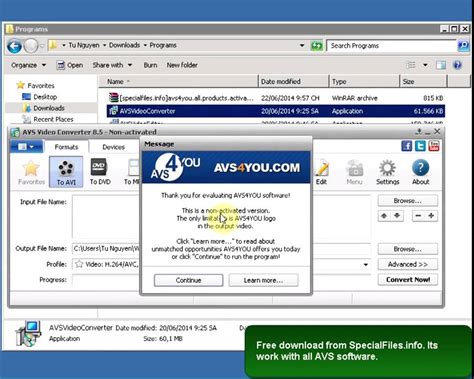
Task: Sort by the Size column header
Action: pyautogui.click(x=423, y=82)
